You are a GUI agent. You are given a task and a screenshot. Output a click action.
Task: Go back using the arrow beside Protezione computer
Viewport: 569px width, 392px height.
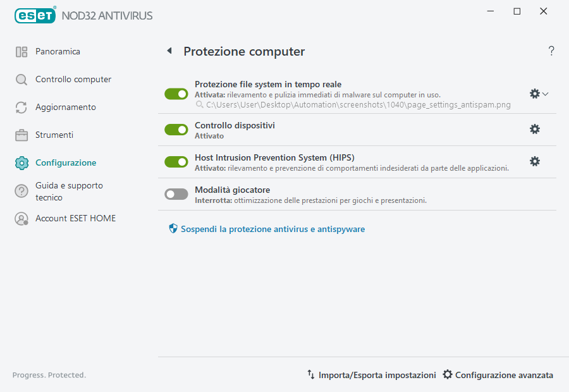[169, 51]
